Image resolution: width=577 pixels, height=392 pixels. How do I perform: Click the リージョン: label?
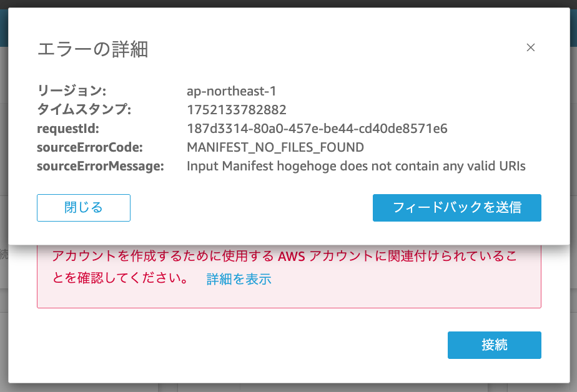(x=71, y=91)
